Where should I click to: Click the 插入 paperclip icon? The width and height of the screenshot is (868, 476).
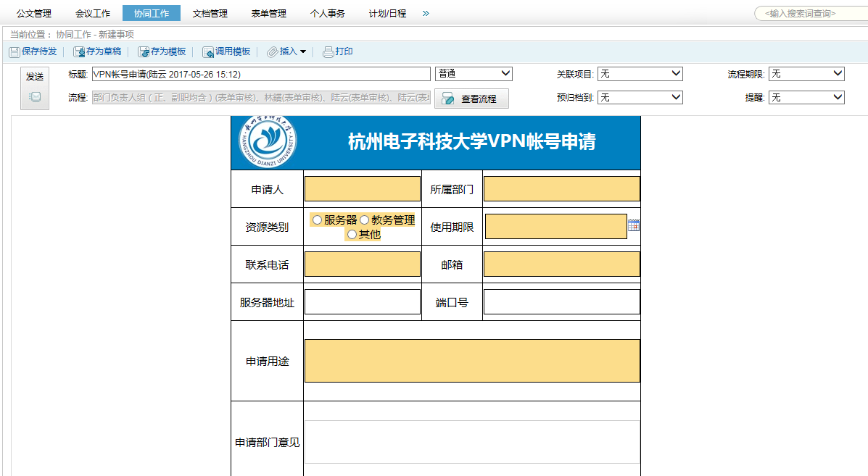pos(273,52)
